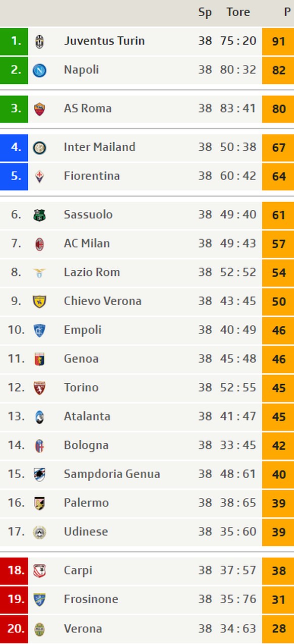Click the Palermo crest icon
The height and width of the screenshot is (644, 294).
tap(39, 503)
